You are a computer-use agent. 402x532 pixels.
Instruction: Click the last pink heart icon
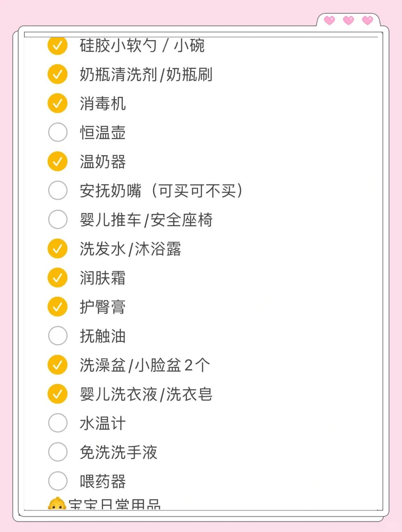368,21
